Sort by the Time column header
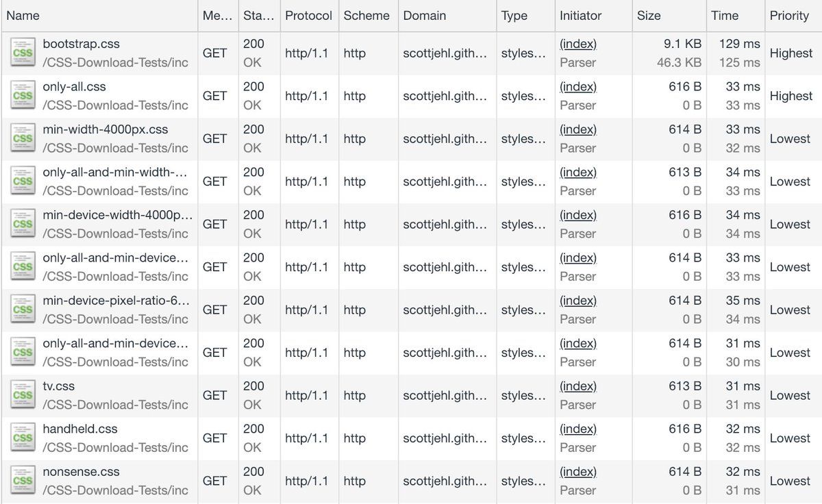The height and width of the screenshot is (504, 822). tap(725, 16)
